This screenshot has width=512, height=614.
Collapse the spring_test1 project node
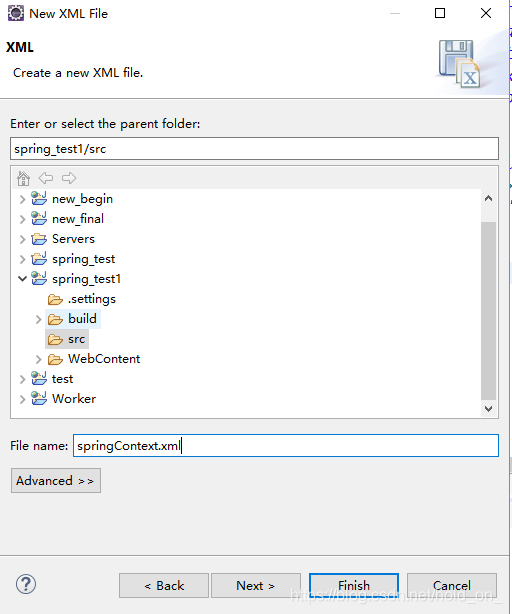point(22,279)
